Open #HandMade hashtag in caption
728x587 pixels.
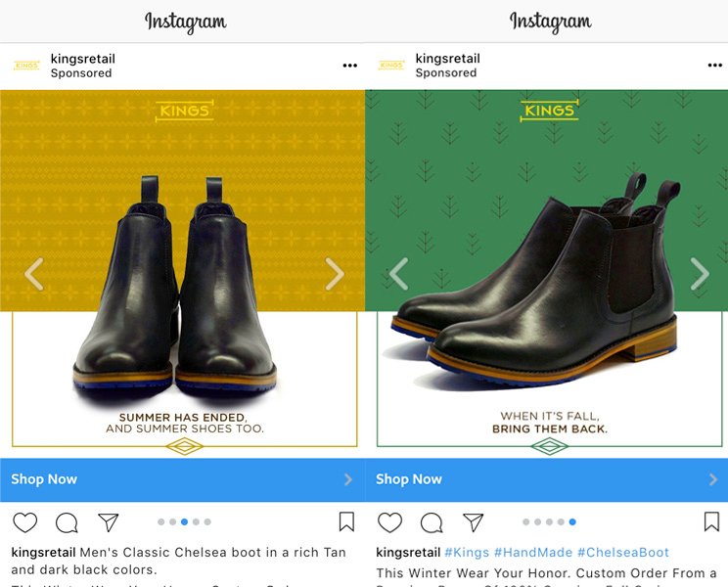pos(533,553)
